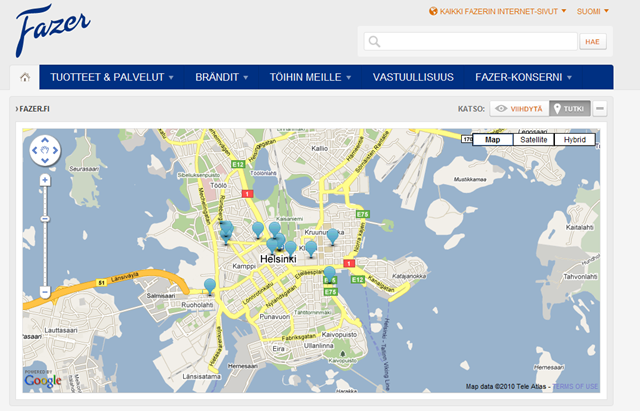Image resolution: width=640 pixels, height=411 pixels.
Task: Click the blue marker over Kruununhaka label
Action: [x=333, y=235]
